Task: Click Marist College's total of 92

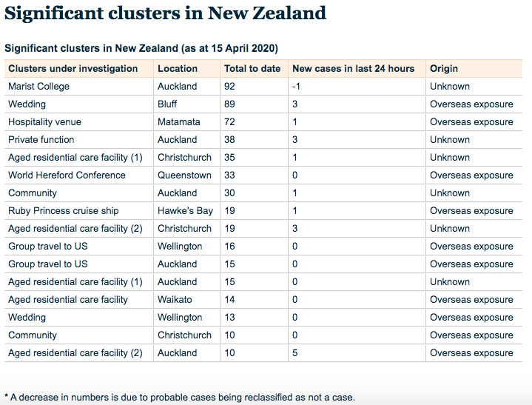Action: pyautogui.click(x=229, y=87)
